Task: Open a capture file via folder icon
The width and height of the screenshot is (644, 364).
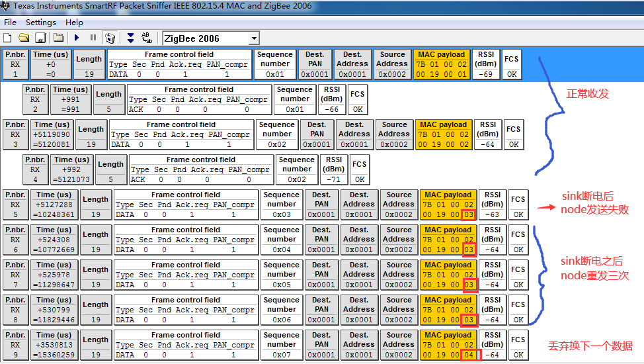Action: coord(24,38)
